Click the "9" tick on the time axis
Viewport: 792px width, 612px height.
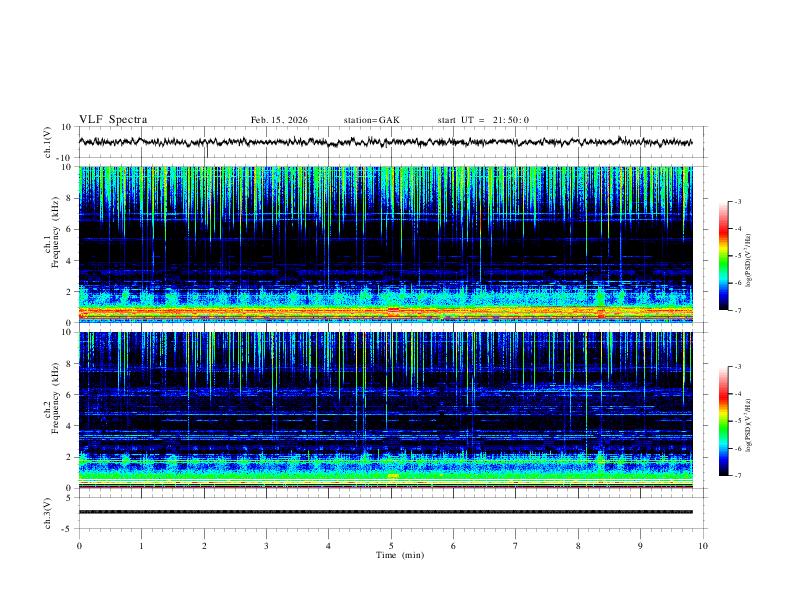pos(640,546)
